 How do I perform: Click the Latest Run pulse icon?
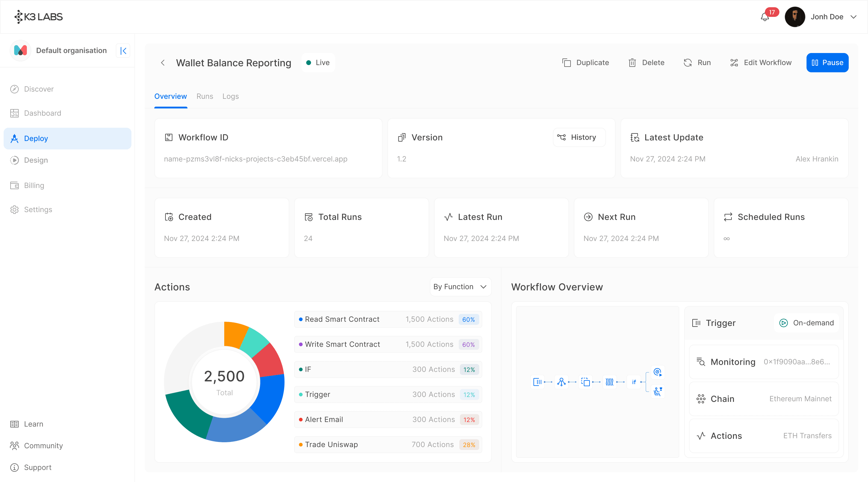(x=448, y=217)
